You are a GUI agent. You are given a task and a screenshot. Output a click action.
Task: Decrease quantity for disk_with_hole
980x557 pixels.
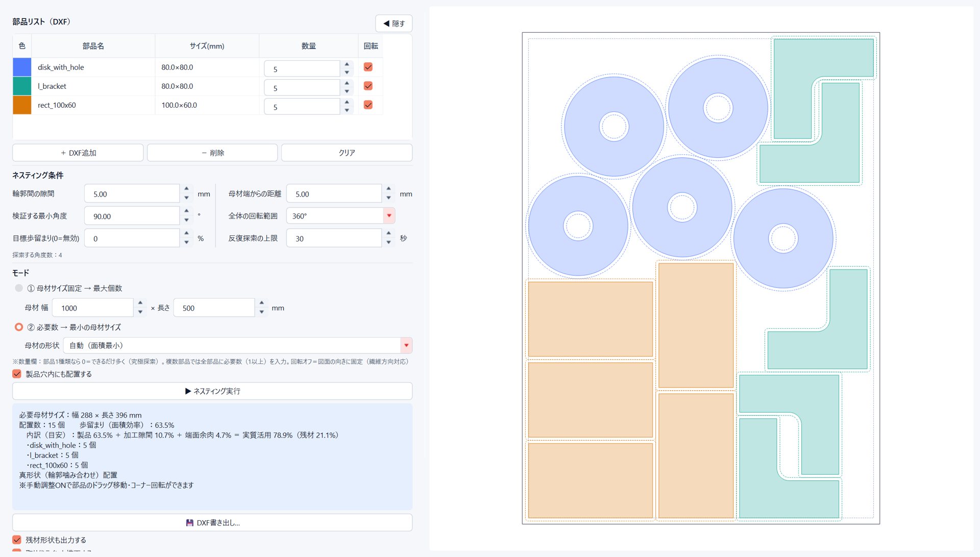click(x=347, y=72)
